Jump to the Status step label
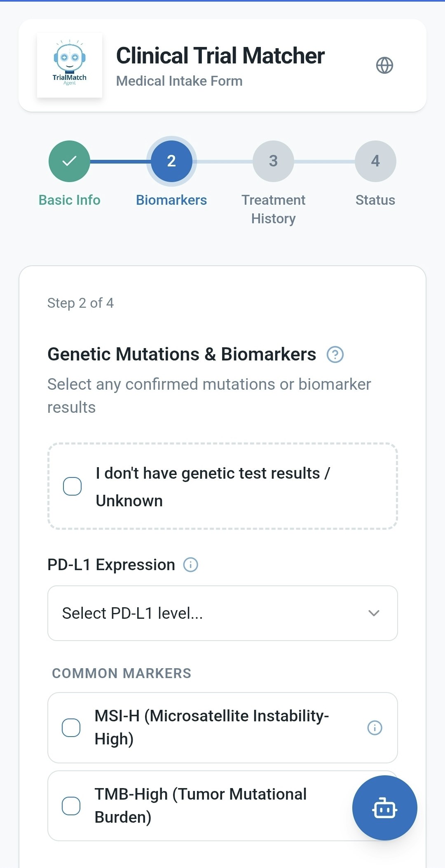 [x=375, y=200]
